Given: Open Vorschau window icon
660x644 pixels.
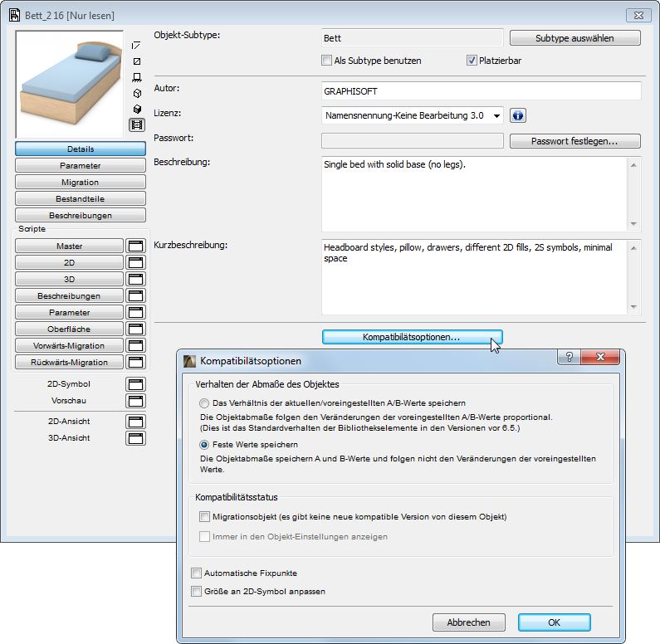Looking at the screenshot, I should [135, 401].
